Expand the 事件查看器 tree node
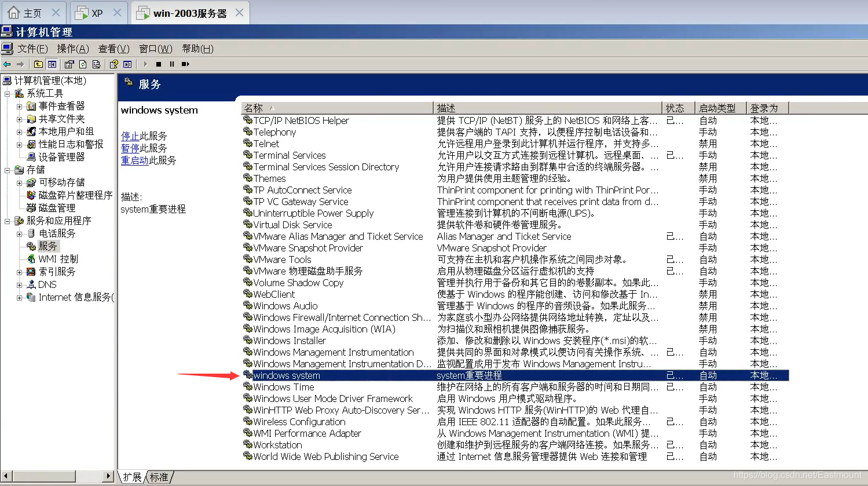Screen dimensions: 868x486 click(x=19, y=106)
